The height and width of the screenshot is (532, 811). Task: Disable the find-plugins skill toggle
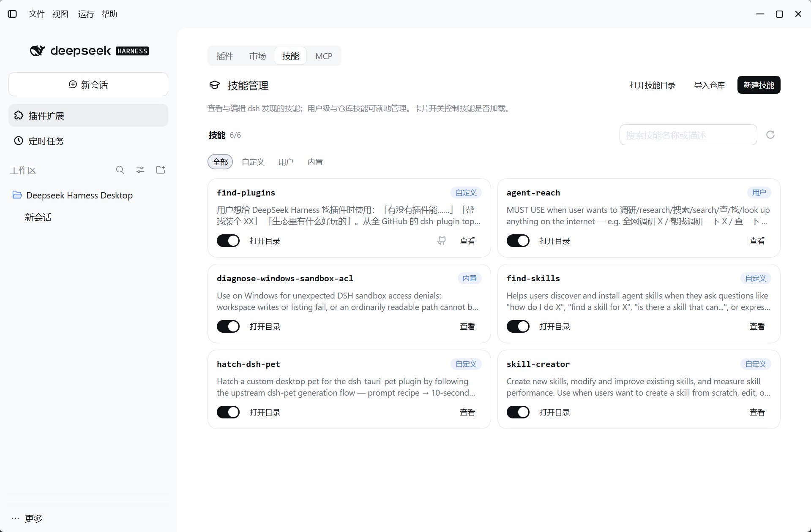[x=228, y=241]
